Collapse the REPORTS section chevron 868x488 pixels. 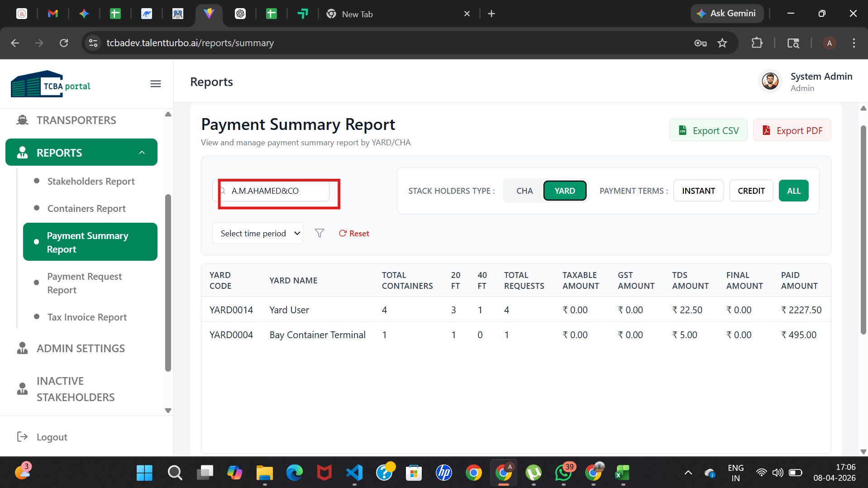142,153
